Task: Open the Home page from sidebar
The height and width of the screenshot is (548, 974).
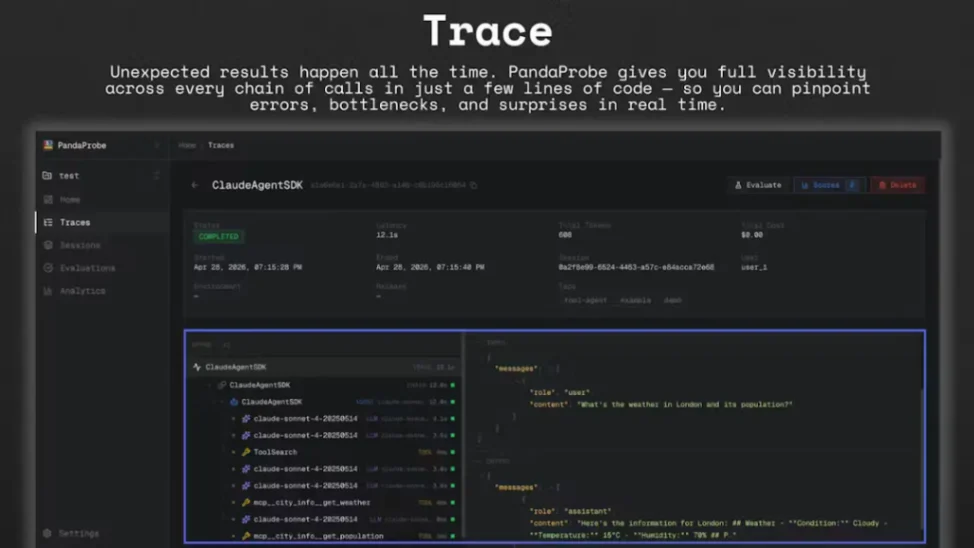Action: point(102,199)
